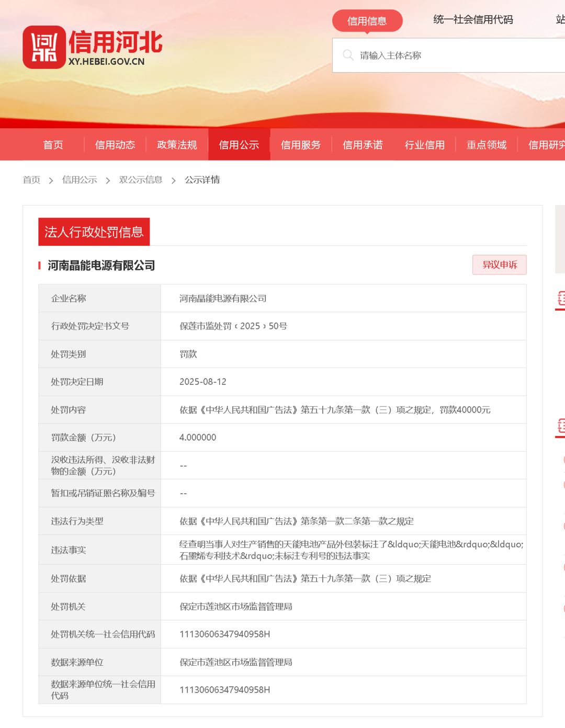Go to 首页 breadcrumb link

coord(31,180)
